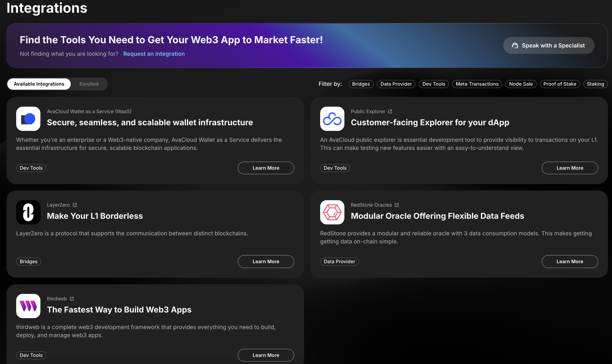Click the LayerZero logo icon
This screenshot has height=364, width=612.
point(28,212)
